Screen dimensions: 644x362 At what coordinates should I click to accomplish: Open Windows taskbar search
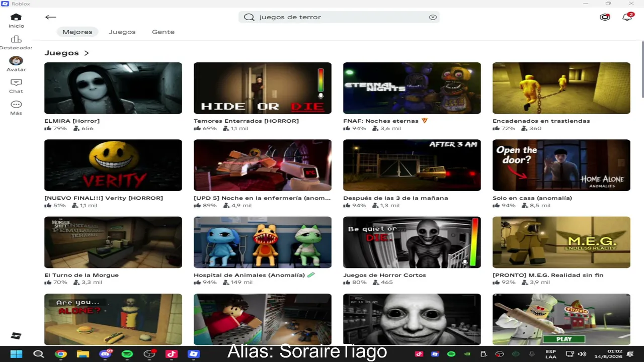coord(38,354)
